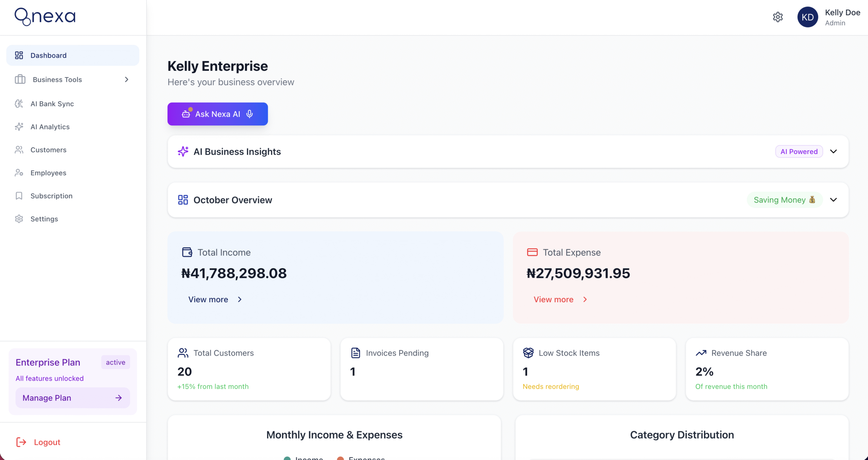Click the Employees sidebar icon

[19, 173]
